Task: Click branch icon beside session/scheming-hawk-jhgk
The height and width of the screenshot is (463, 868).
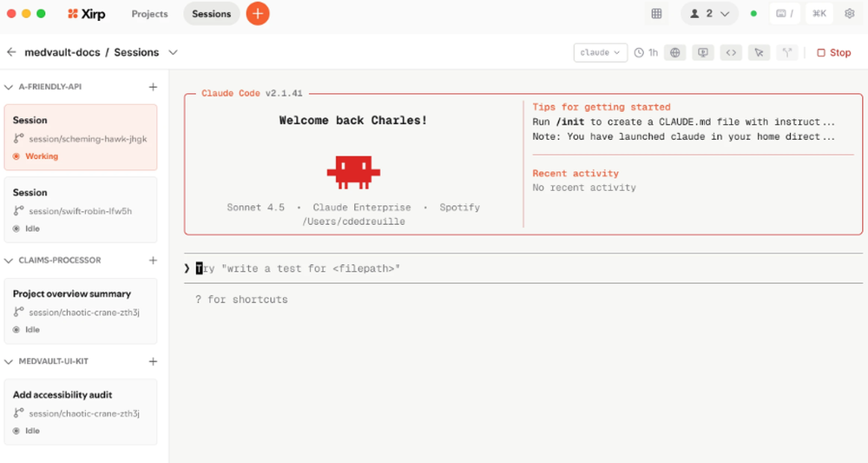Action: click(x=18, y=138)
